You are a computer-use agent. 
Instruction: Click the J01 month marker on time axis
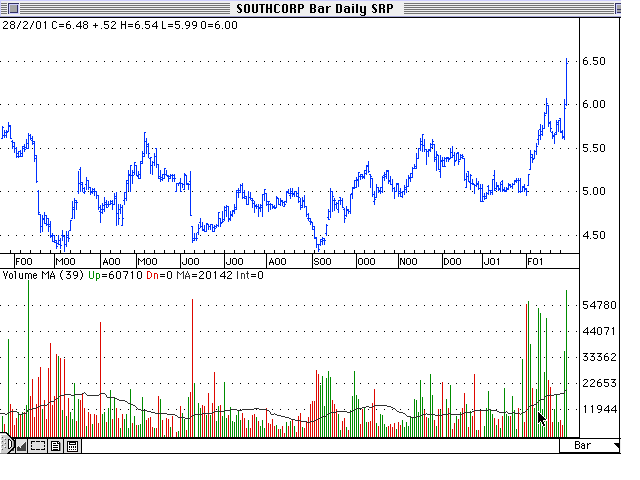point(491,262)
